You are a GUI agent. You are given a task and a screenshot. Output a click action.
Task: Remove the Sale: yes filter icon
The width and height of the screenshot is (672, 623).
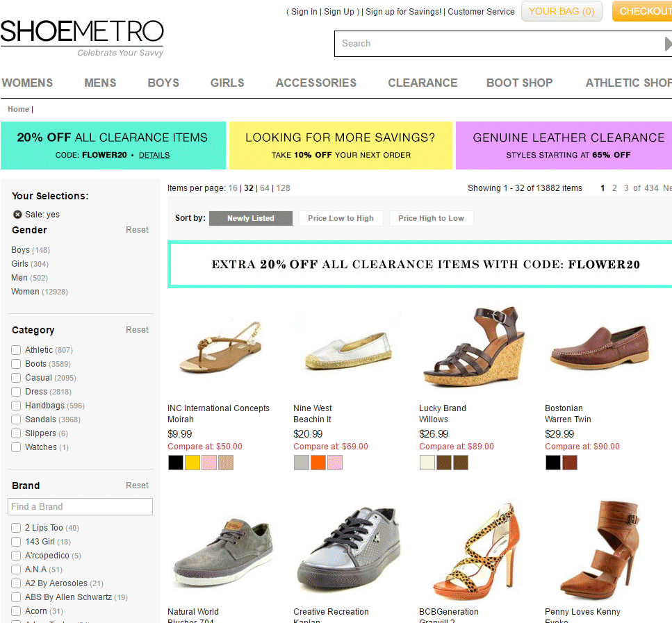tap(17, 214)
